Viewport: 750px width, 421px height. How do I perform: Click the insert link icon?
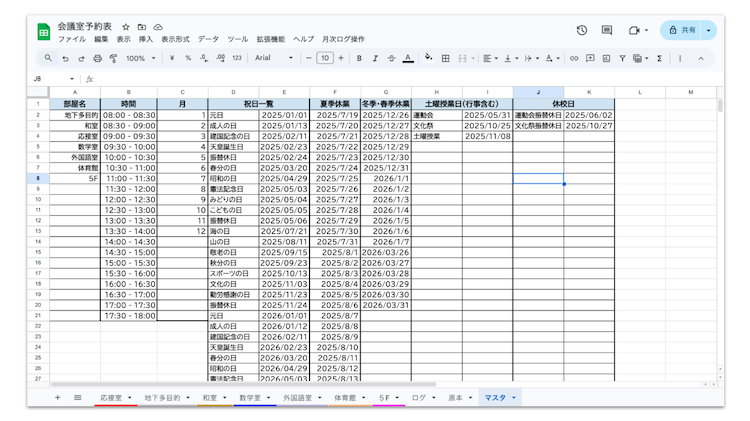(574, 59)
